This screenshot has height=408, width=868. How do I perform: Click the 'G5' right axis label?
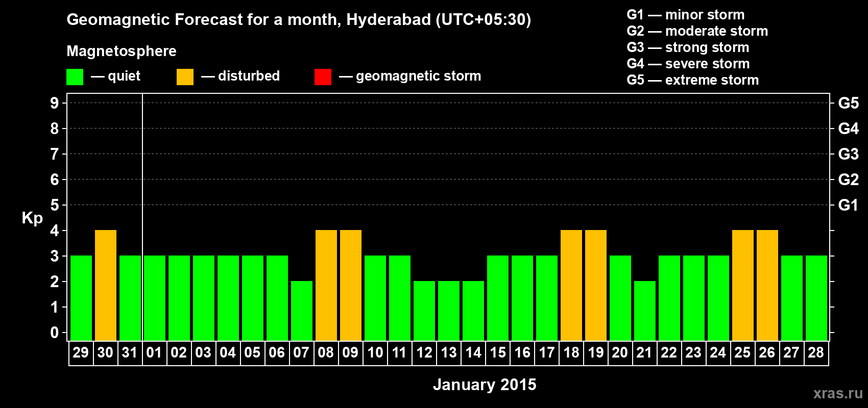pos(849,103)
